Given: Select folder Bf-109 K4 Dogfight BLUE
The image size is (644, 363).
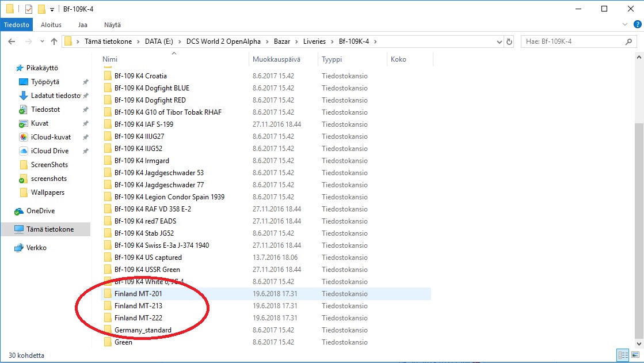Looking at the screenshot, I should click(x=151, y=88).
